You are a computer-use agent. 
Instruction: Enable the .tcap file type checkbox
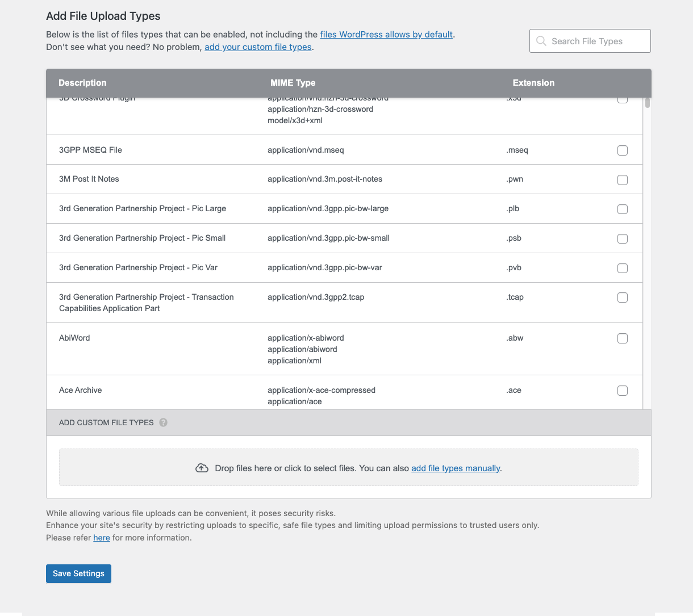623,298
